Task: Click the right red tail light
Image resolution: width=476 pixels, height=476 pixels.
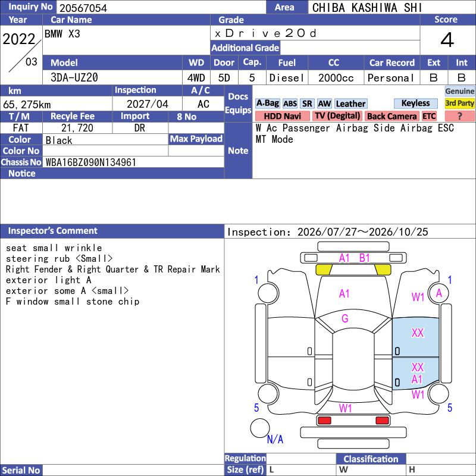Action: point(382,421)
